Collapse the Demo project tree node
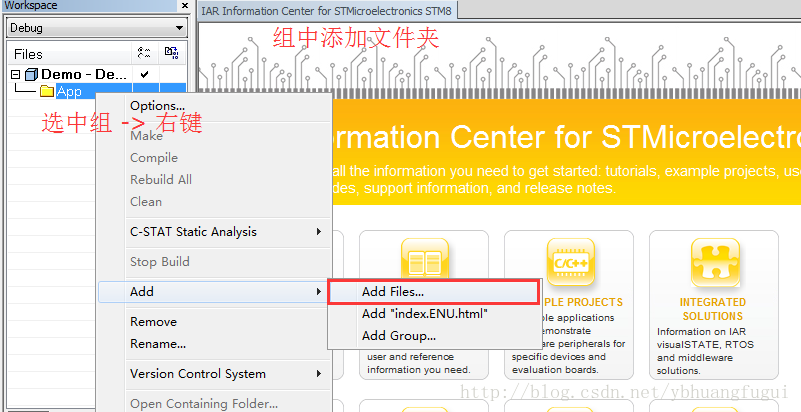This screenshot has width=801, height=412. 15,75
